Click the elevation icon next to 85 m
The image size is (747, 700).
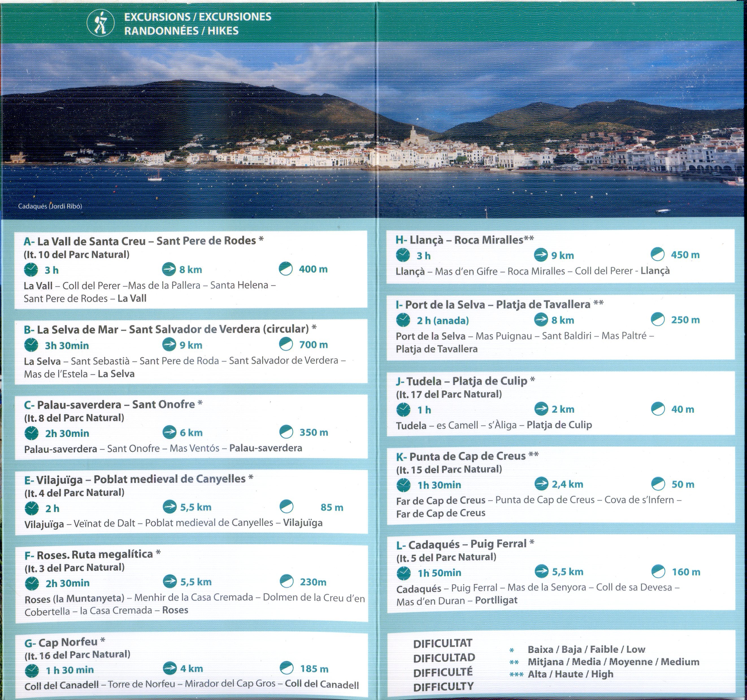click(286, 507)
